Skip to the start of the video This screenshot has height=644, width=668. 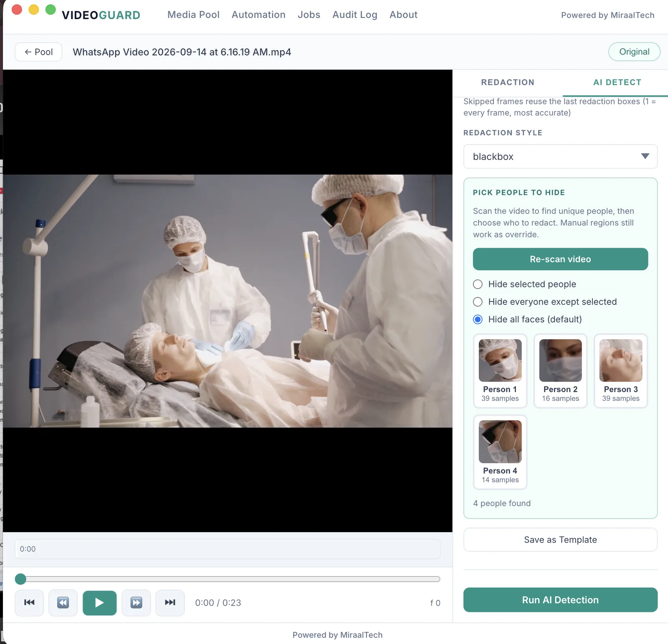tap(29, 603)
